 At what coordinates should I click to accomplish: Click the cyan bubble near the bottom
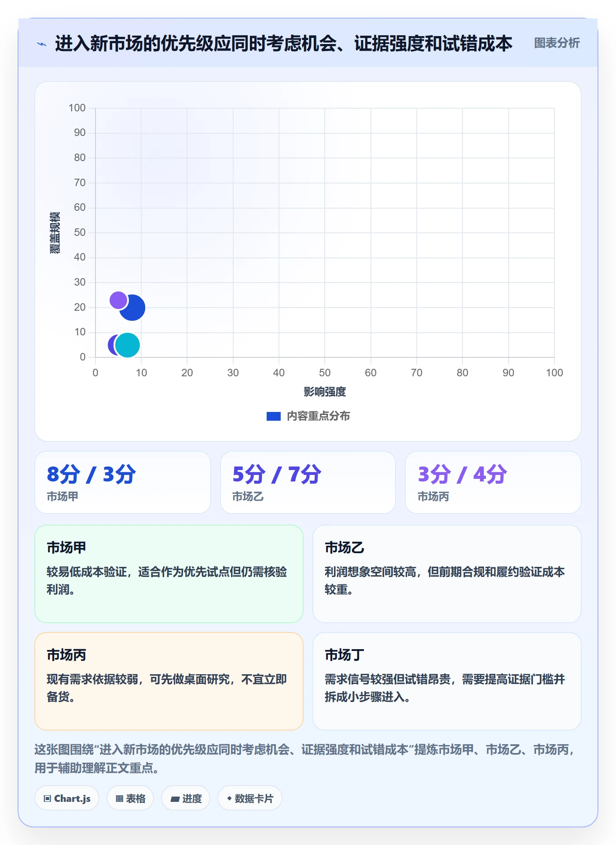(x=128, y=345)
